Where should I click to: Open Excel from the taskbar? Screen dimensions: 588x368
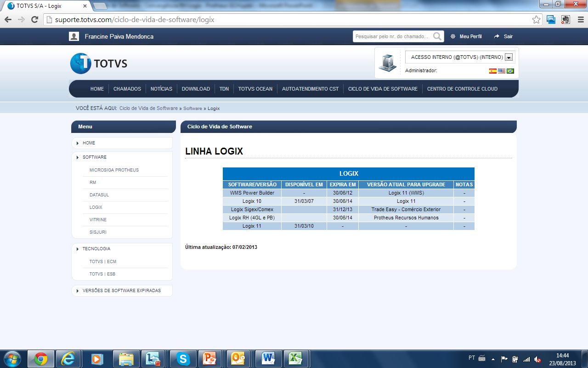[296, 358]
